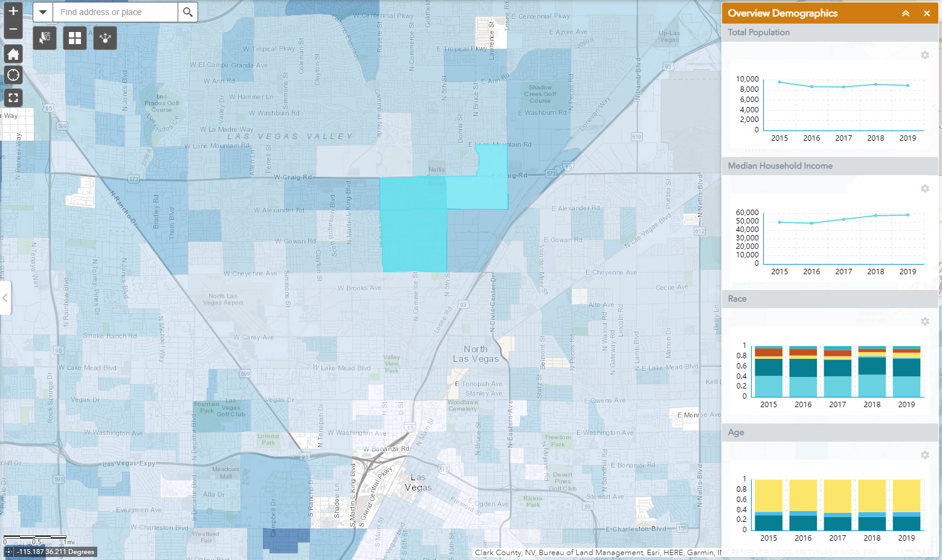Close the Overview Demographics panel
The height and width of the screenshot is (560, 942).
[x=926, y=13]
